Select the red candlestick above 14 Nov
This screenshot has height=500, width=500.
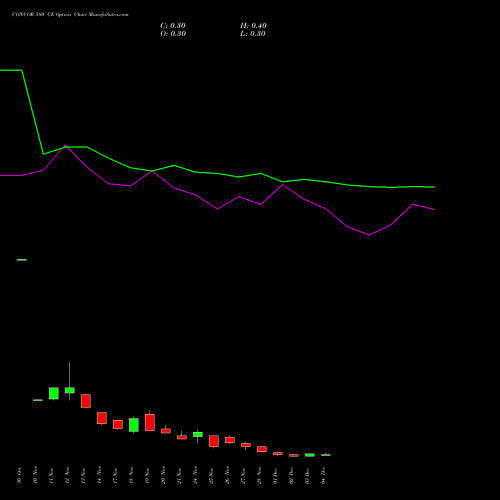click(102, 418)
